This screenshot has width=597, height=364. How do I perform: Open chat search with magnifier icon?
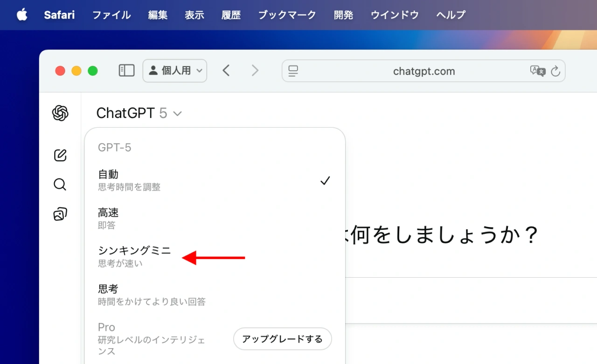[x=60, y=185]
